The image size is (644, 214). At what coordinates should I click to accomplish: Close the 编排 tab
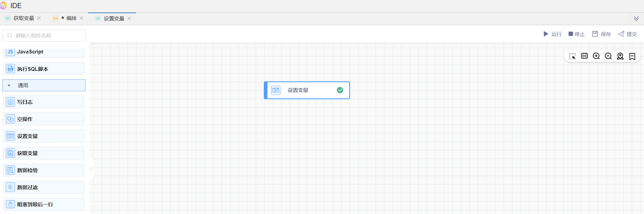[x=81, y=18]
